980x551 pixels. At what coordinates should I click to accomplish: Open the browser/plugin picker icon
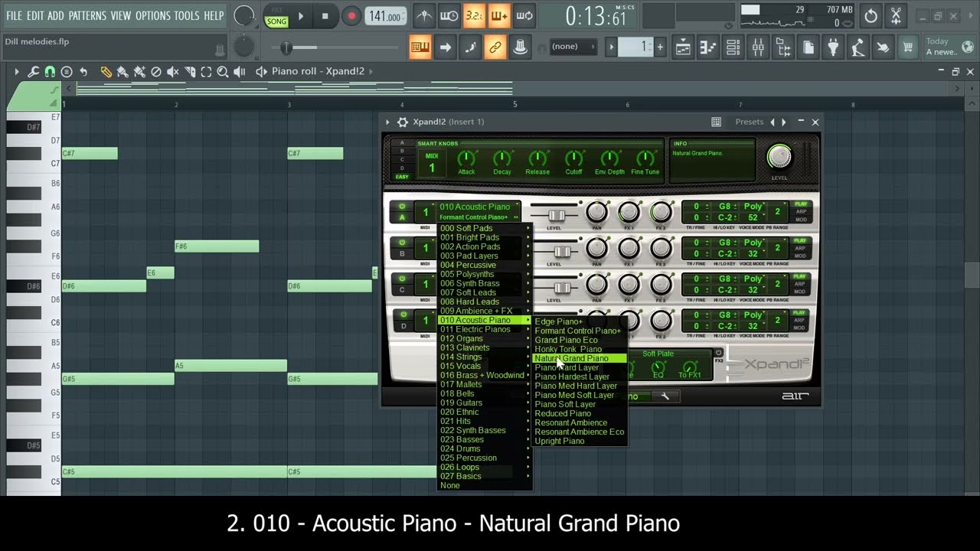click(x=783, y=47)
